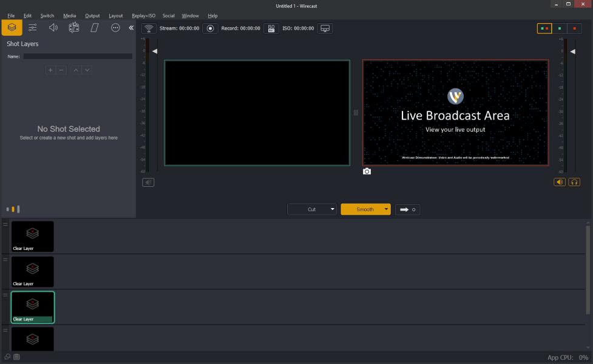Open the Smooth transition dropdown arrow
The height and width of the screenshot is (364, 593).
click(x=386, y=209)
